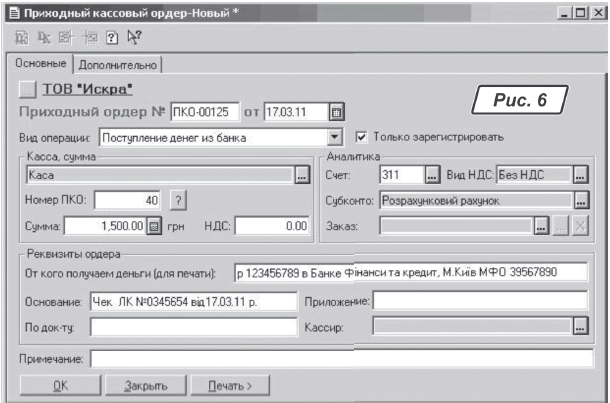Toggle the Только зарегистрировать checkbox
The height and width of the screenshot is (403, 610).
pos(363,137)
